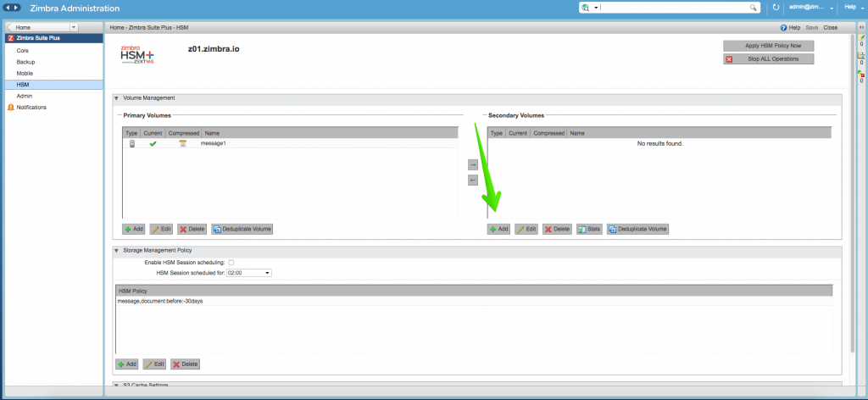Screen dimensions: 868x400
Task: Open Notifications with the bell icon
Action: point(10,108)
